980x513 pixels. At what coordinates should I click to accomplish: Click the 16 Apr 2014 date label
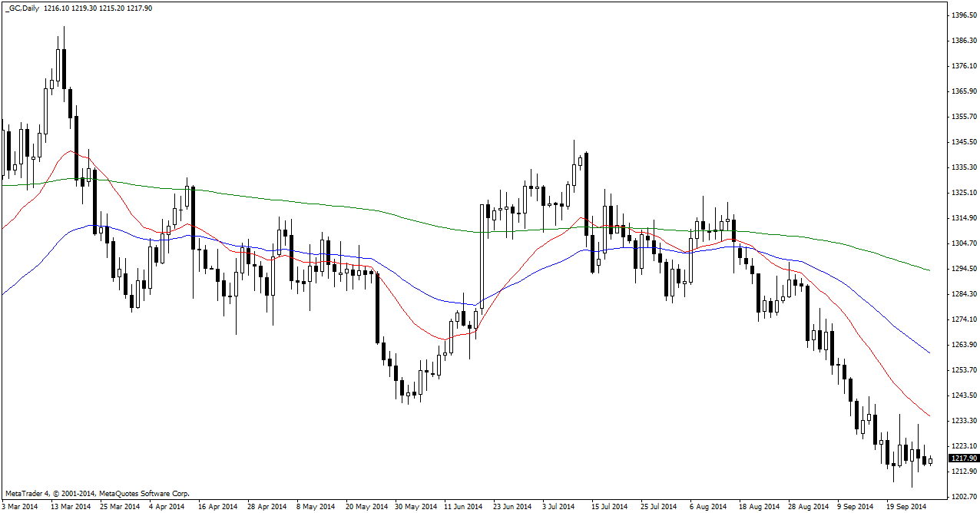click(216, 507)
